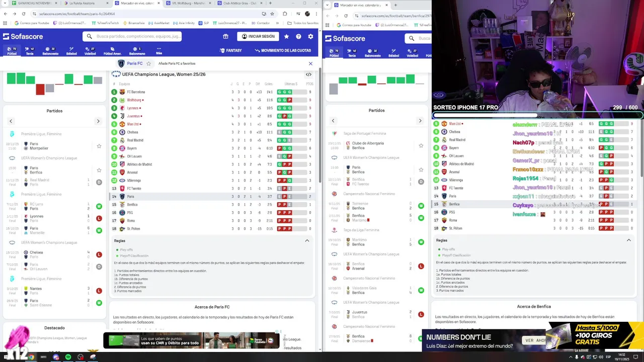Open Sofascore logo in left window
The image size is (644, 362).
[x=23, y=36]
